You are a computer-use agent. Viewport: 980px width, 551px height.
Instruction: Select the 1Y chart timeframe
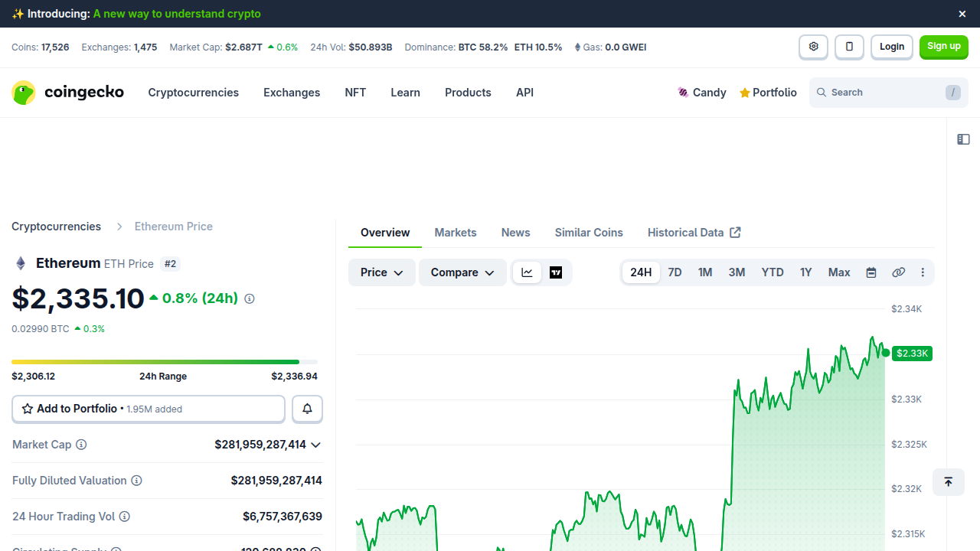pos(805,272)
